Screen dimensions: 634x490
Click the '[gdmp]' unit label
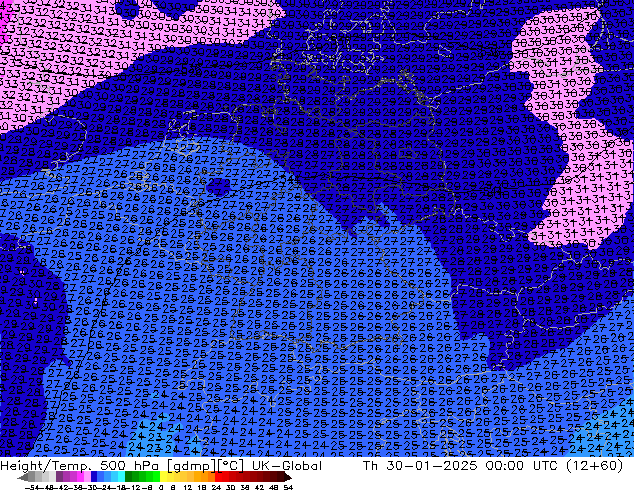[x=192, y=466]
